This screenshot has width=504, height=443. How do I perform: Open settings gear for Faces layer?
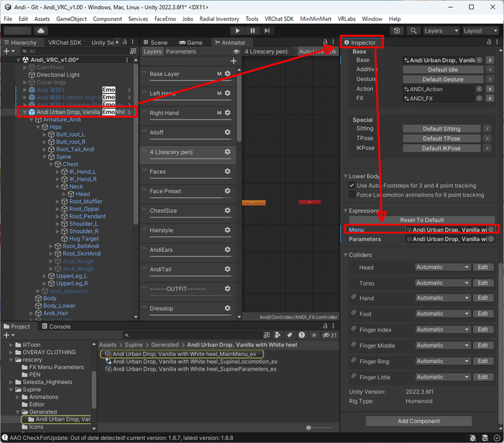[x=227, y=171]
